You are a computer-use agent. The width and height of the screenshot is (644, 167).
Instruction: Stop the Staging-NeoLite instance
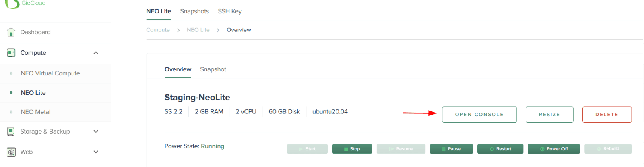(x=352, y=149)
